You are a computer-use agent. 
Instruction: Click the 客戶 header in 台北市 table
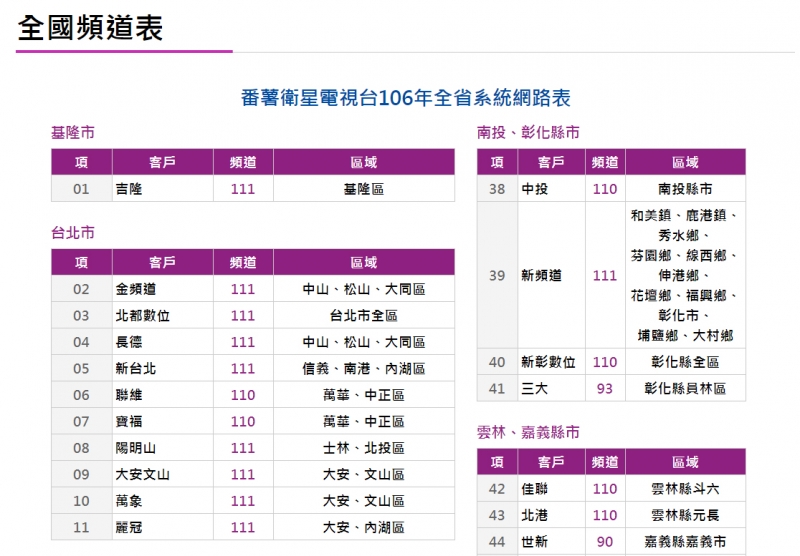163,262
